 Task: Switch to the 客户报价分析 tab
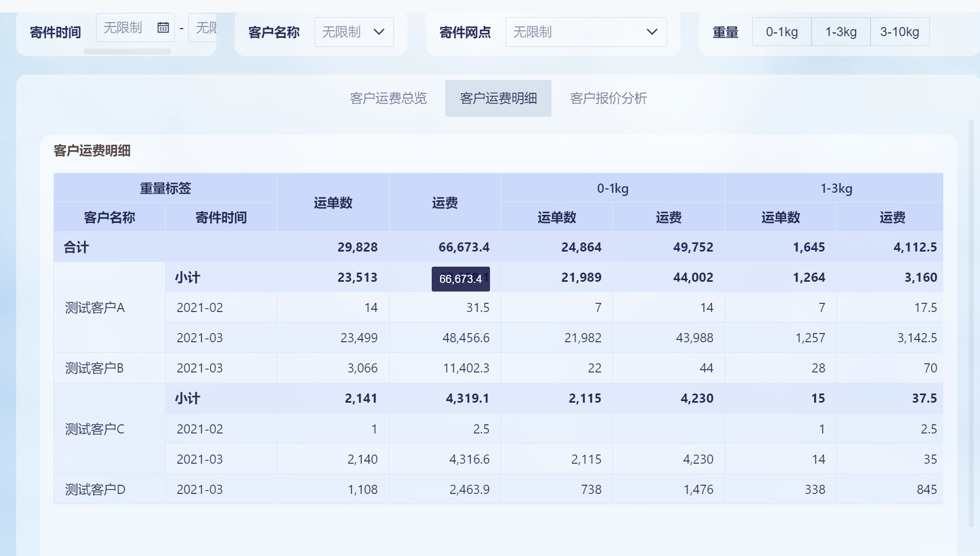pyautogui.click(x=608, y=98)
